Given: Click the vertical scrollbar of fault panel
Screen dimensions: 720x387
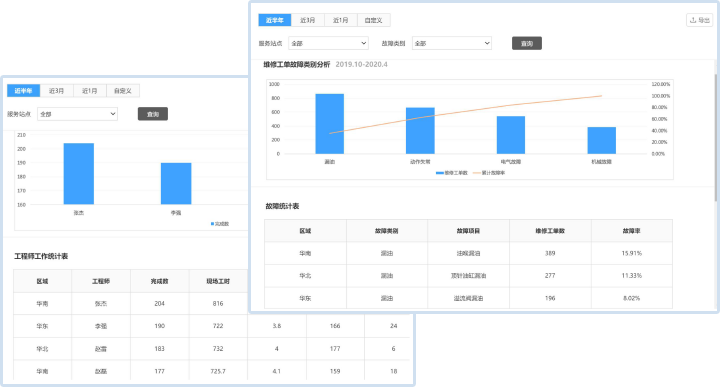Looking at the screenshot, I should [715, 138].
